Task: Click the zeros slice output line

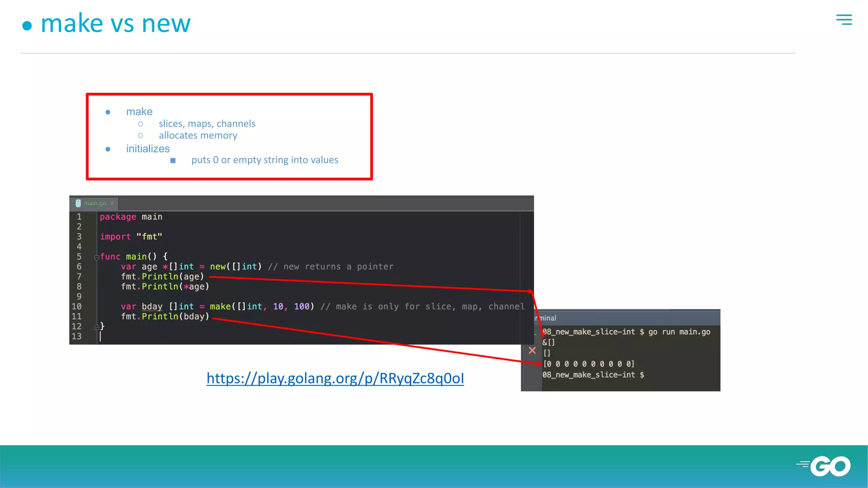Action: pyautogui.click(x=589, y=364)
